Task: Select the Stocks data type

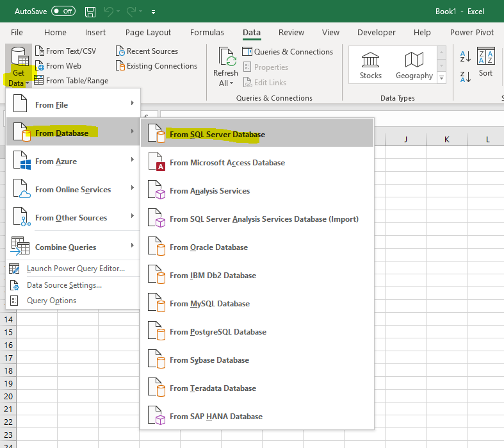Action: click(x=370, y=65)
